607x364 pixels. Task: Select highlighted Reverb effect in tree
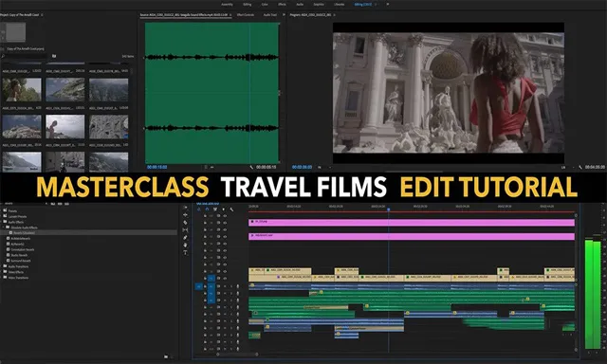[24, 233]
